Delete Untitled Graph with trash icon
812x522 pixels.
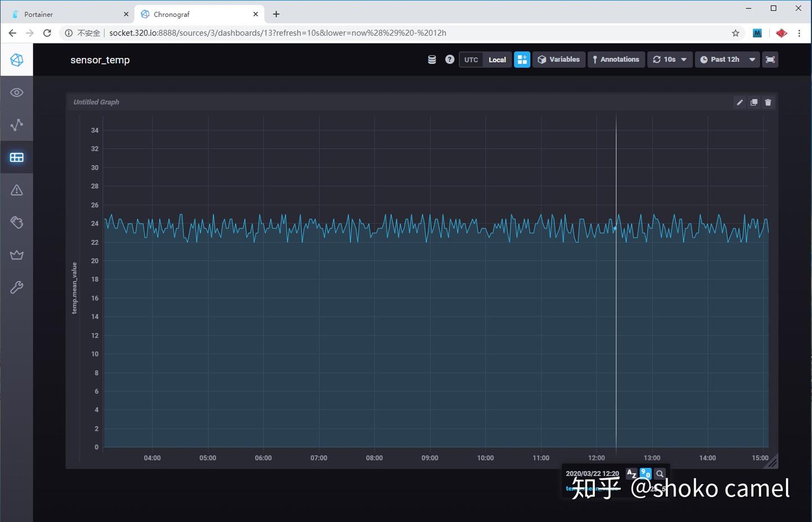coord(768,102)
